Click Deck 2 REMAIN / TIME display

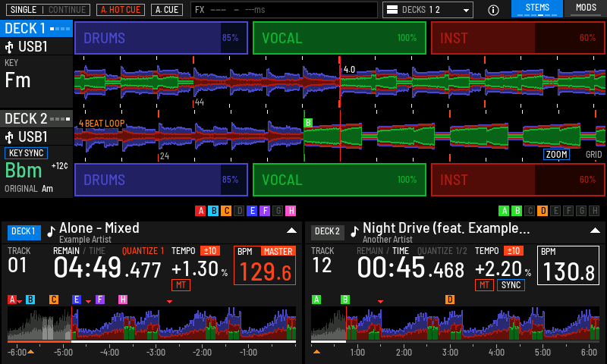tap(382, 251)
